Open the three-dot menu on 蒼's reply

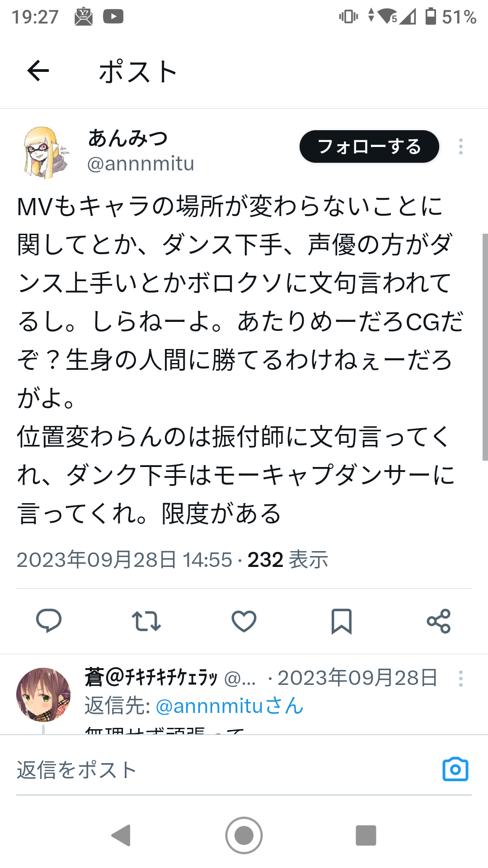pos(460,679)
